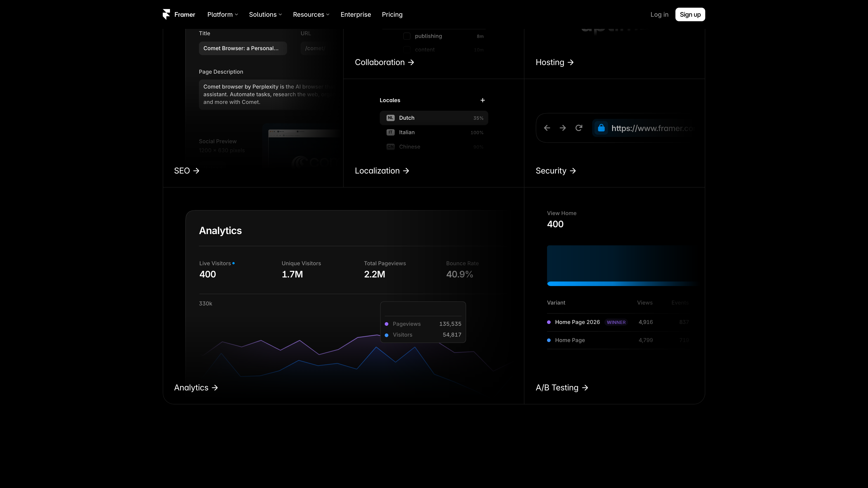
Task: Click the 4,916 views value
Action: pos(646,322)
